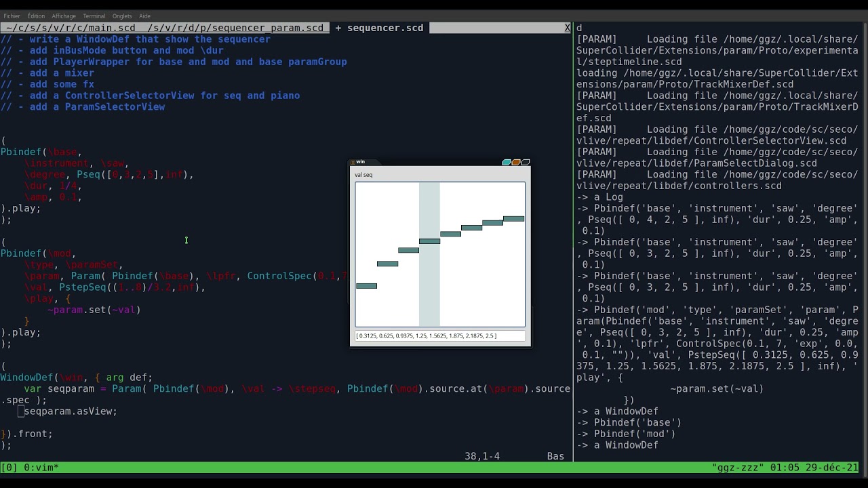Click the '-> a Log' output line

click(x=600, y=197)
